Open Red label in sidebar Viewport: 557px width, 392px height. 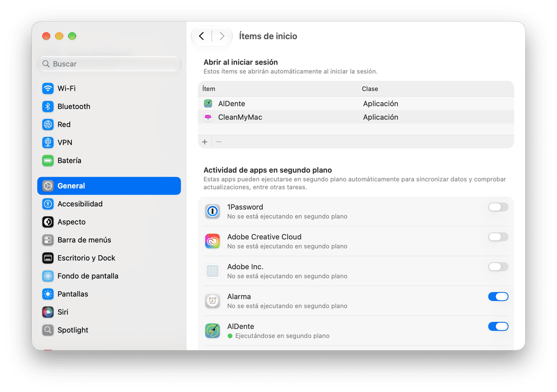coord(64,125)
